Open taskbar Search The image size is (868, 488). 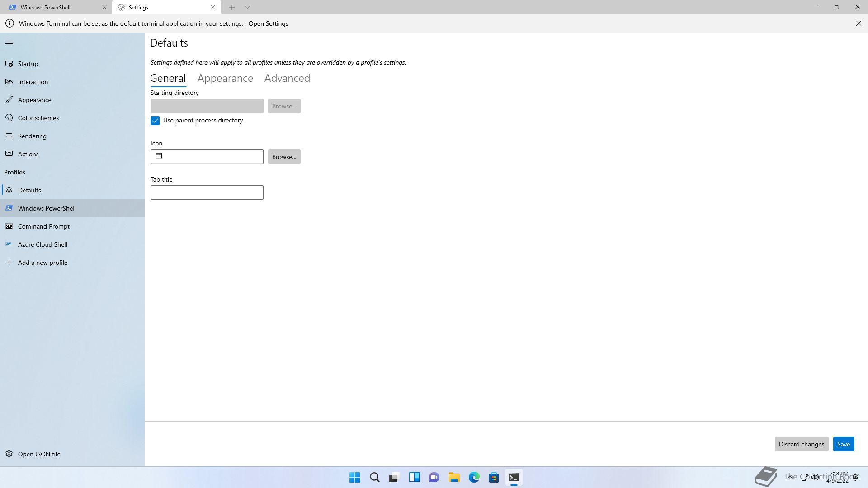375,477
